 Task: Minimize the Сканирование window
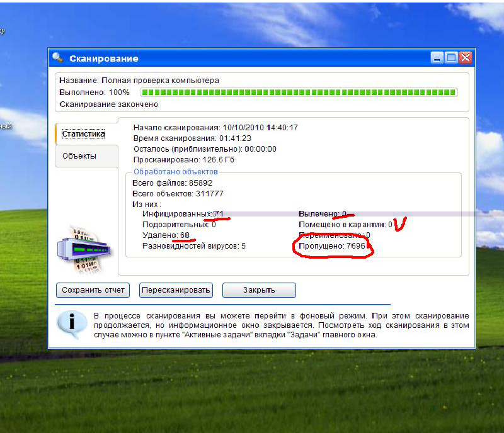437,58
